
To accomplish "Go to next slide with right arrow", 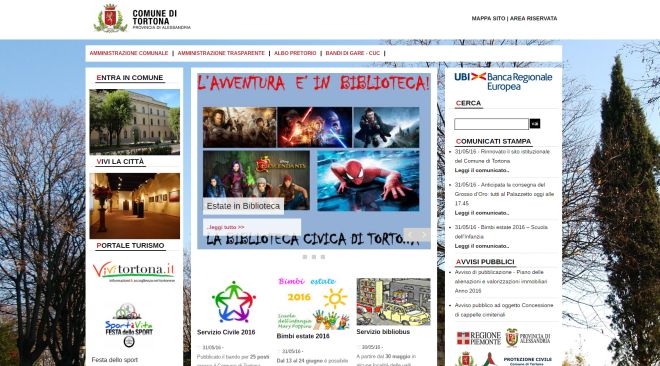I will [424, 235].
